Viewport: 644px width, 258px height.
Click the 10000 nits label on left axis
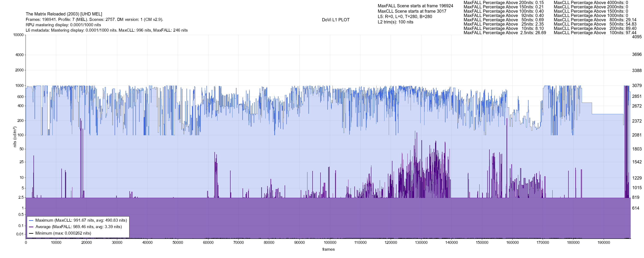click(18, 35)
